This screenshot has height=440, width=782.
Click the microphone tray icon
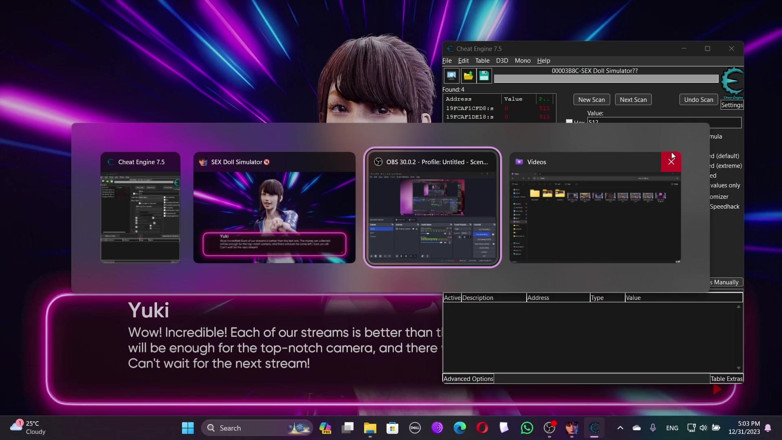(653, 428)
